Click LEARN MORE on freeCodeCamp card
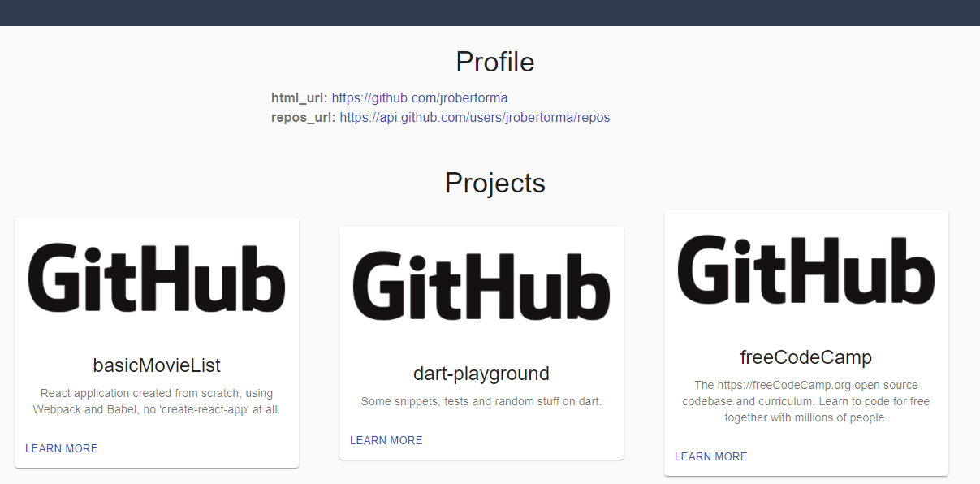 pyautogui.click(x=711, y=456)
